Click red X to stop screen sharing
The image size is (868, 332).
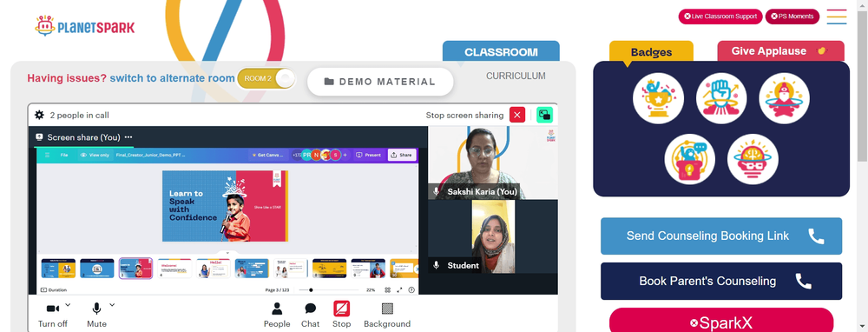pyautogui.click(x=517, y=115)
